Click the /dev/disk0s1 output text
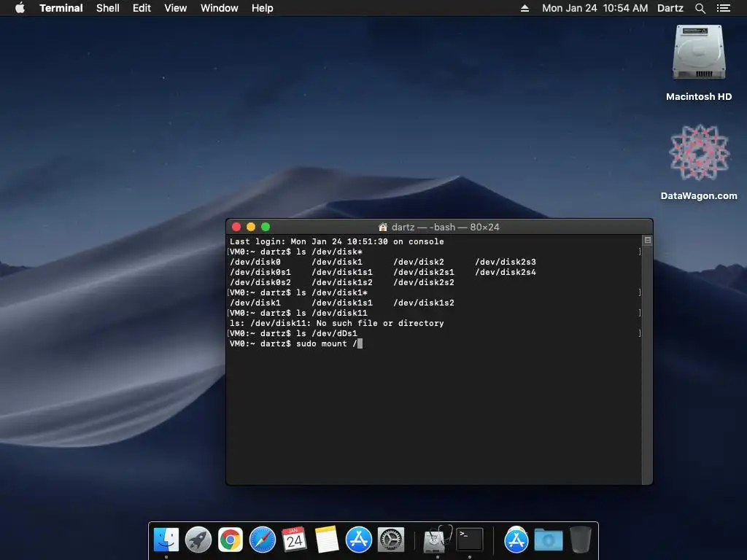 (x=260, y=272)
